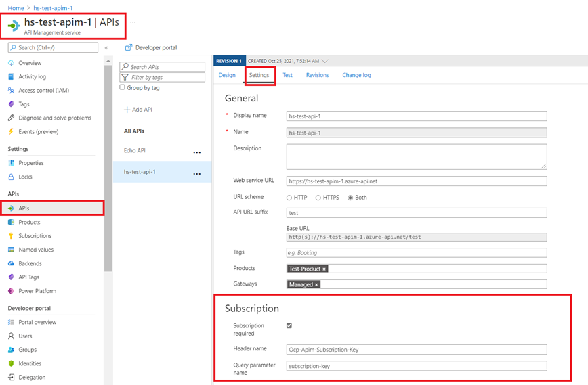Viewport: 588px width, 385px height.
Task: Open the header ellipsis more options
Action: (x=133, y=22)
